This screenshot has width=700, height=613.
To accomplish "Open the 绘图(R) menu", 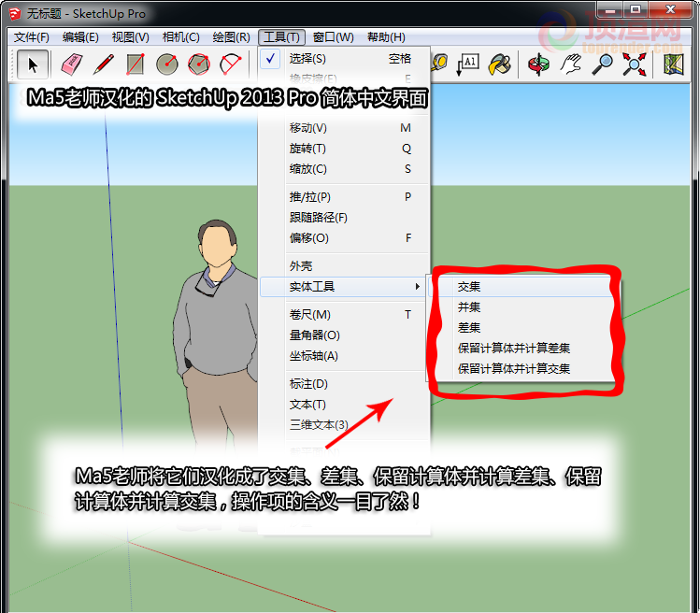I will (231, 37).
